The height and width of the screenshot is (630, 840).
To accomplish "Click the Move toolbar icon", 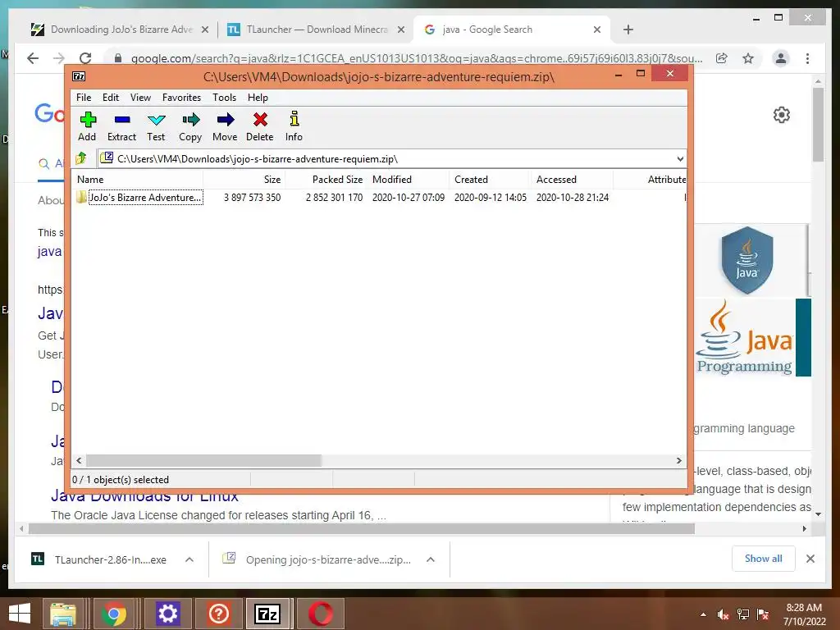I will 225,126.
